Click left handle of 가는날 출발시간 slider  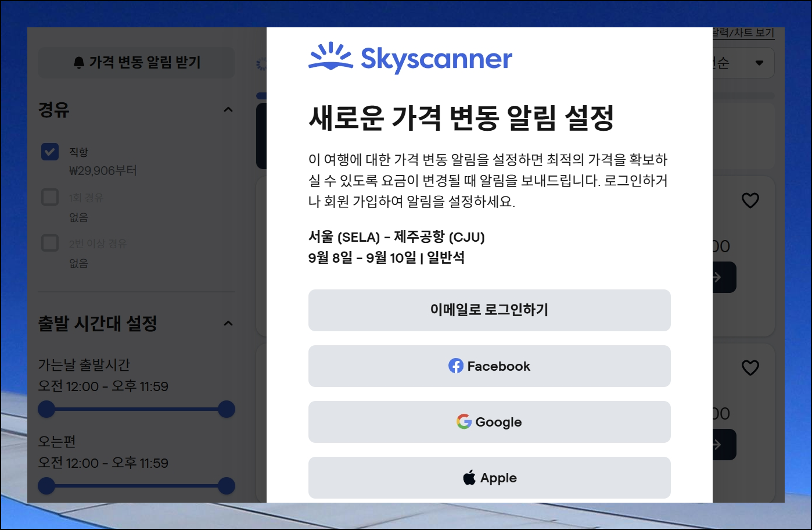coord(46,409)
